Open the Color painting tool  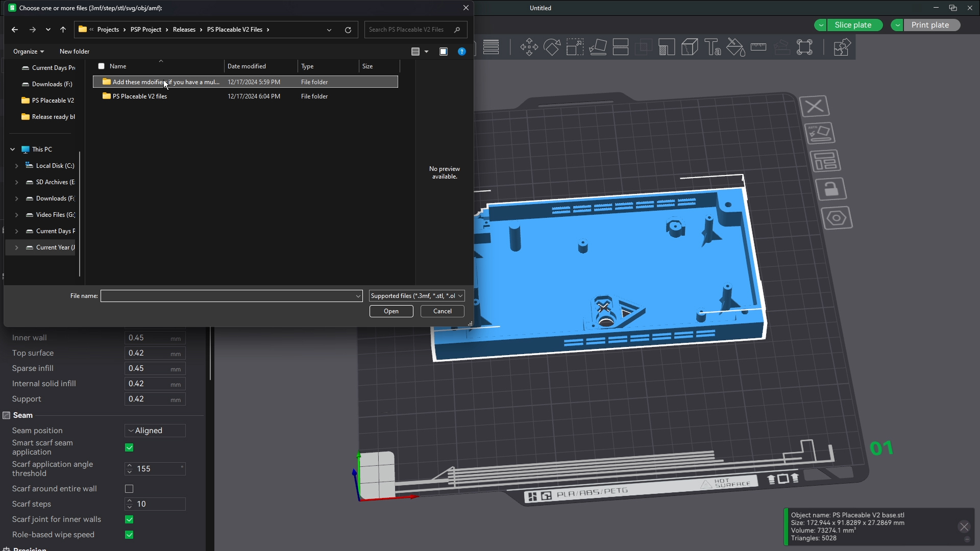tap(736, 47)
